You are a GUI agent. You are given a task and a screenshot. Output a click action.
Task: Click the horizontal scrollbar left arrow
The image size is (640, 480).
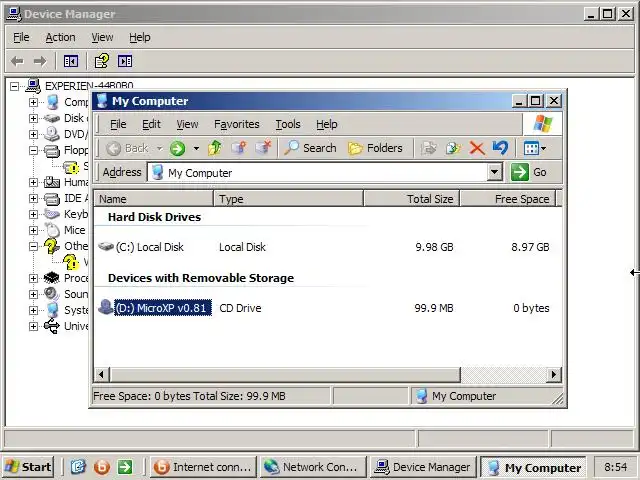[101, 374]
